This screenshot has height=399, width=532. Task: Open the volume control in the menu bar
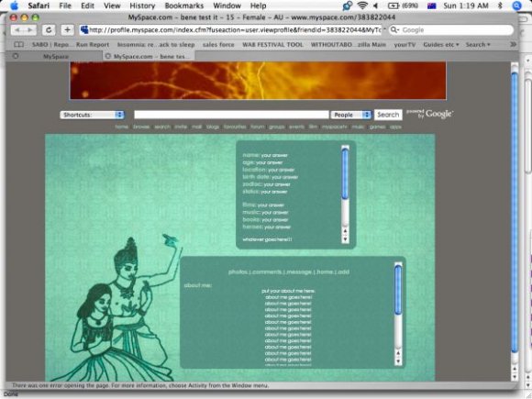tap(376, 6)
